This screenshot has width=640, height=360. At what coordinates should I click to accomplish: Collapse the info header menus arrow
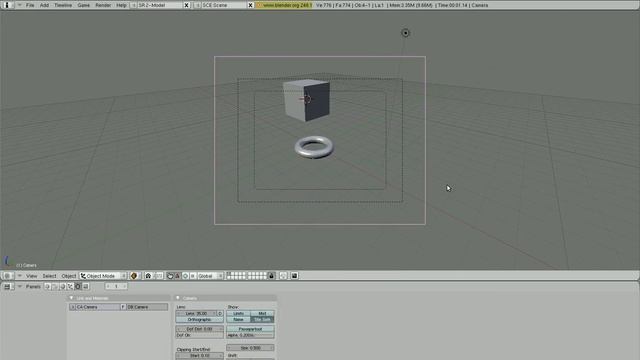click(x=19, y=5)
